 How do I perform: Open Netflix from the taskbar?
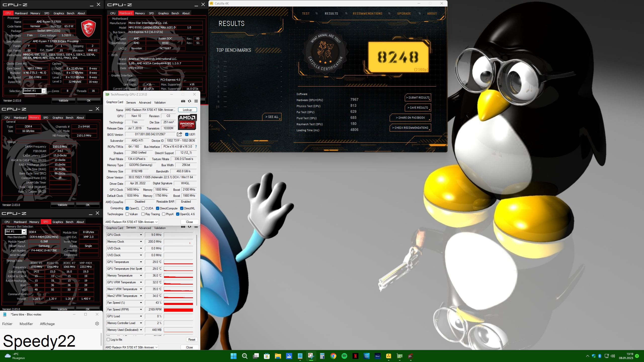(x=355, y=356)
